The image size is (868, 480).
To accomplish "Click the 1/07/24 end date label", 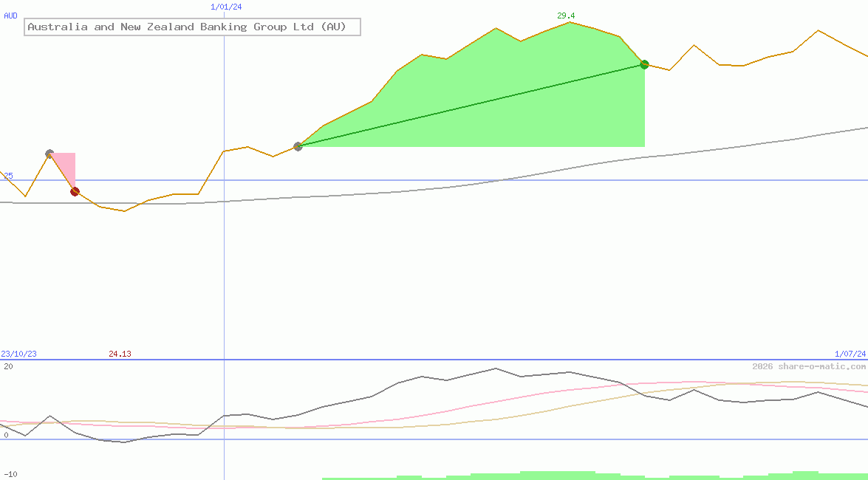I will (x=850, y=354).
